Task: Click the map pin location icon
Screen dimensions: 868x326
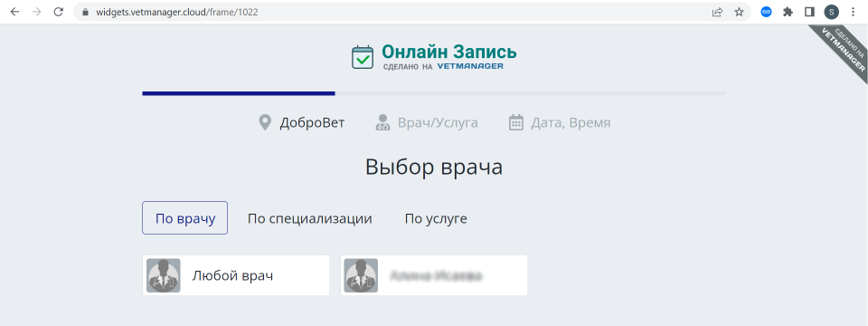Action: 265,122
